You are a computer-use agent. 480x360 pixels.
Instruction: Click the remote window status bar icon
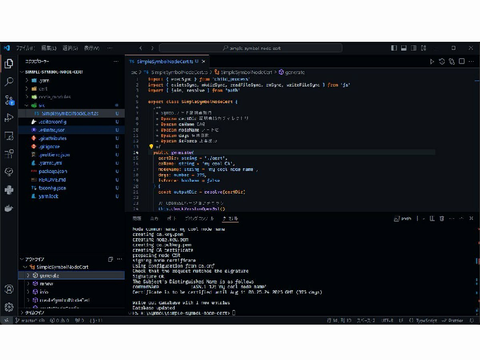(6, 320)
